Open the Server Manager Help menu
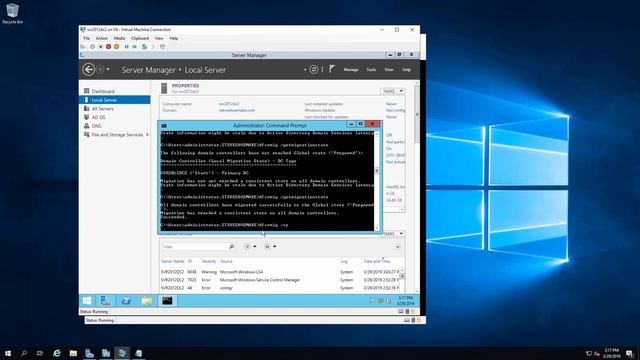 pos(406,70)
